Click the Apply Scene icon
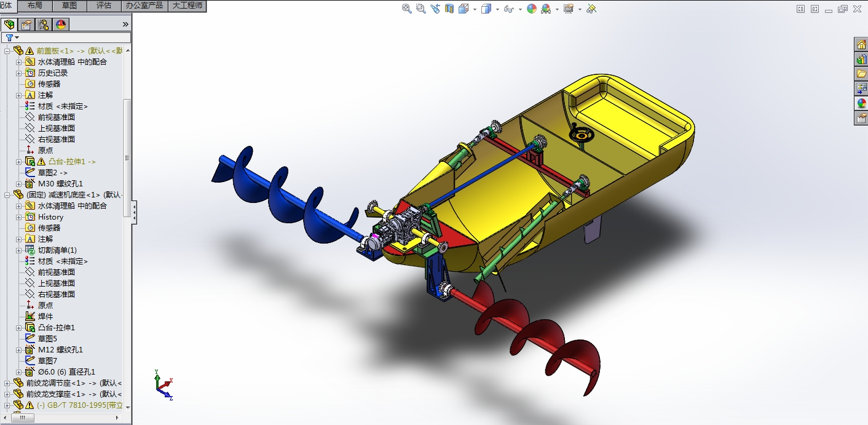868x425 pixels. pos(546,9)
